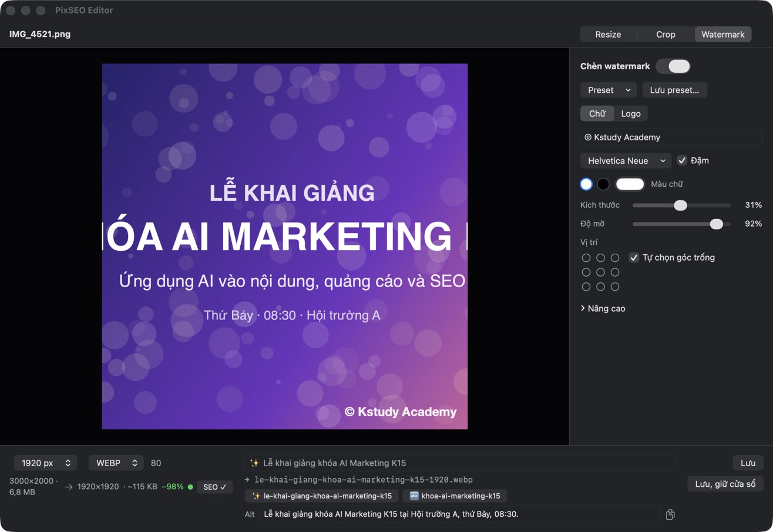Pick the le-khai-giang-khoa-ai-marketing-k15 filename suggestion

tap(322, 496)
